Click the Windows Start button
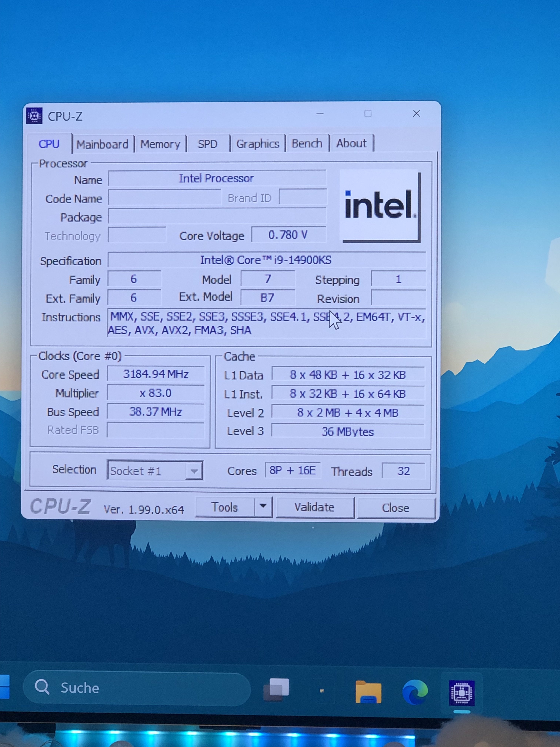Viewport: 560px width, 747px height. pos(4,687)
